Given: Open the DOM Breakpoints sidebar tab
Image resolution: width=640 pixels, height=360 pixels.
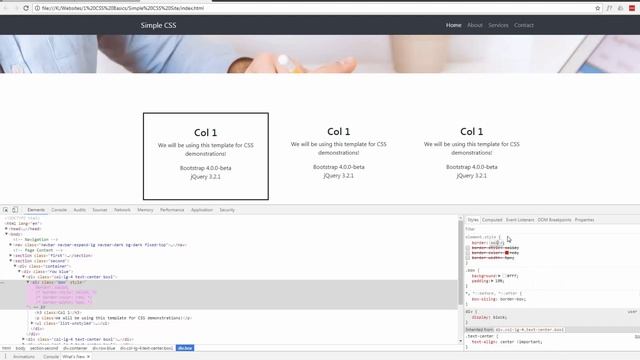Looking at the screenshot, I should point(554,220).
